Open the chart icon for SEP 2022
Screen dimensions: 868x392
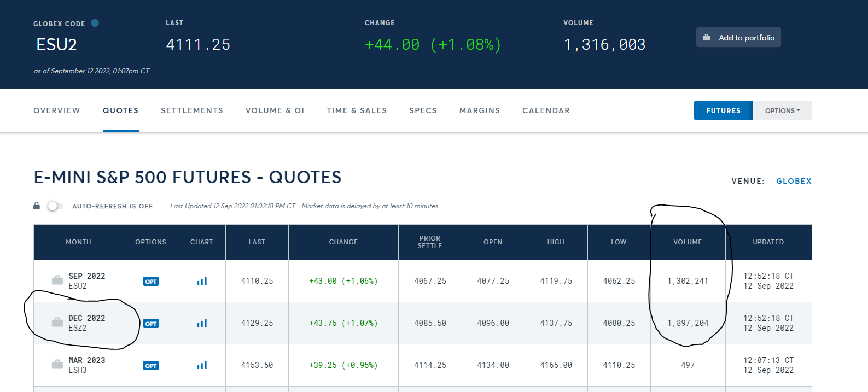202,281
